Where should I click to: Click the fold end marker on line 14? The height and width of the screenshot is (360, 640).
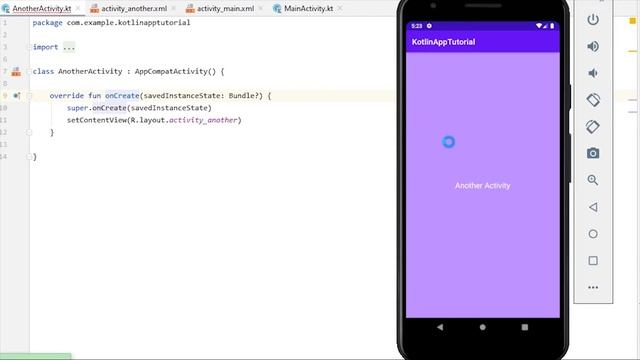29,157
